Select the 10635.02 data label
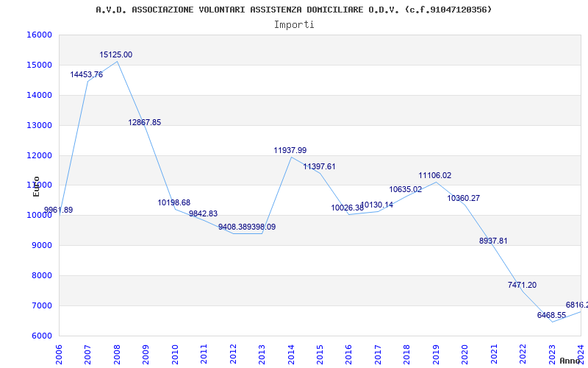The width and height of the screenshot is (588, 368). tap(406, 190)
